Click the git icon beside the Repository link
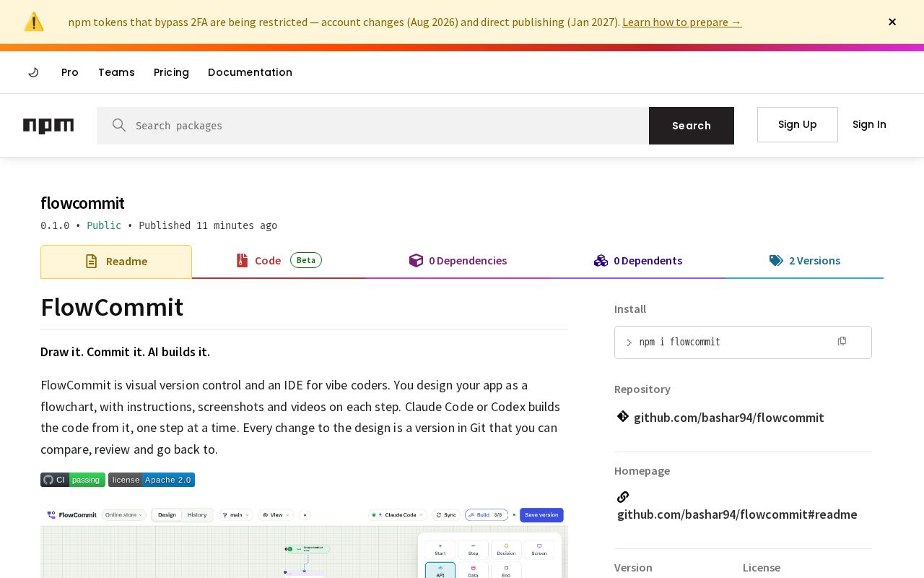 [623, 416]
